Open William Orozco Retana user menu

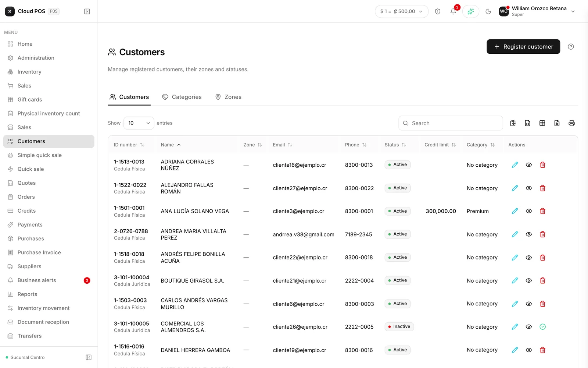click(x=537, y=11)
